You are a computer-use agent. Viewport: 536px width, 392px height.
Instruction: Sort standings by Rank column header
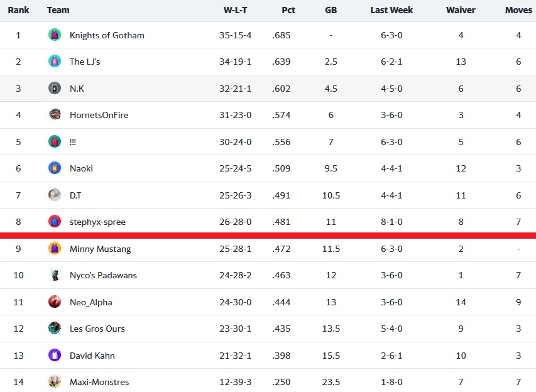[18, 10]
